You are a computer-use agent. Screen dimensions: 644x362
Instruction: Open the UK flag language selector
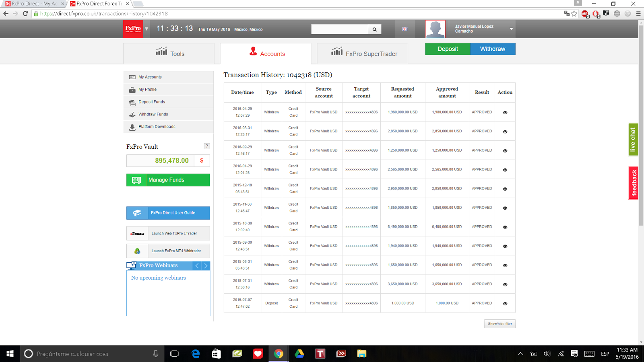405,29
